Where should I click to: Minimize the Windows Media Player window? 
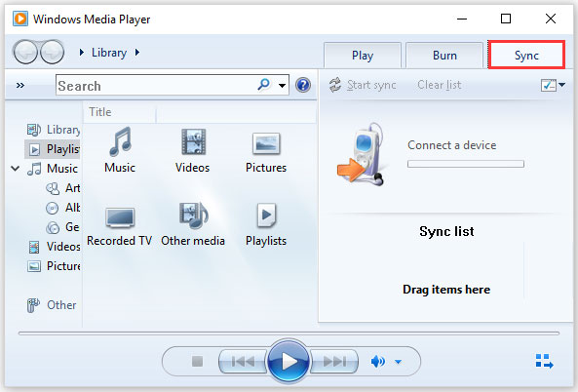pos(462,19)
